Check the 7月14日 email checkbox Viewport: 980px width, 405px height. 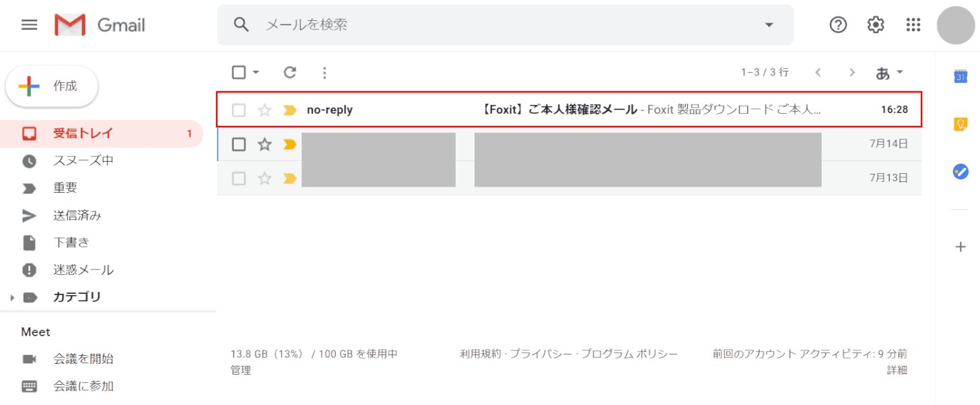click(x=239, y=144)
